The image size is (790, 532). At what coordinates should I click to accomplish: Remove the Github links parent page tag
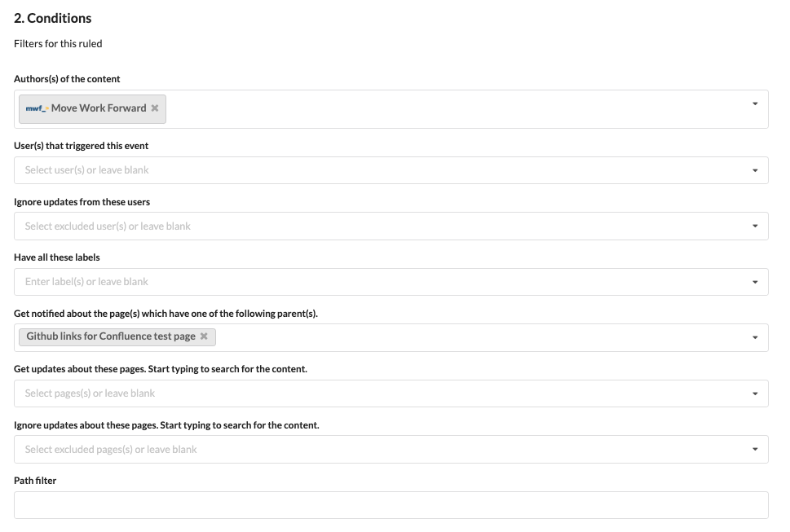tap(204, 336)
